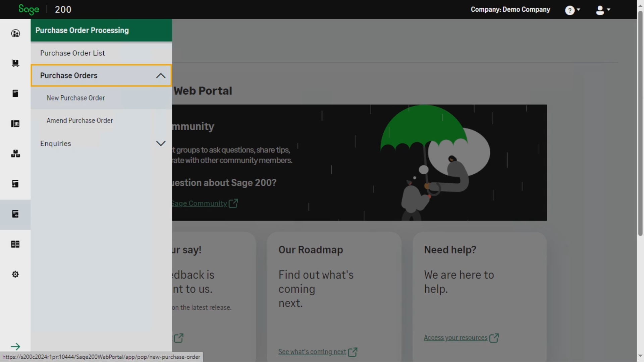Click the Our Roadmap card heading
Viewport: 644px width, 362px height.
tap(311, 250)
